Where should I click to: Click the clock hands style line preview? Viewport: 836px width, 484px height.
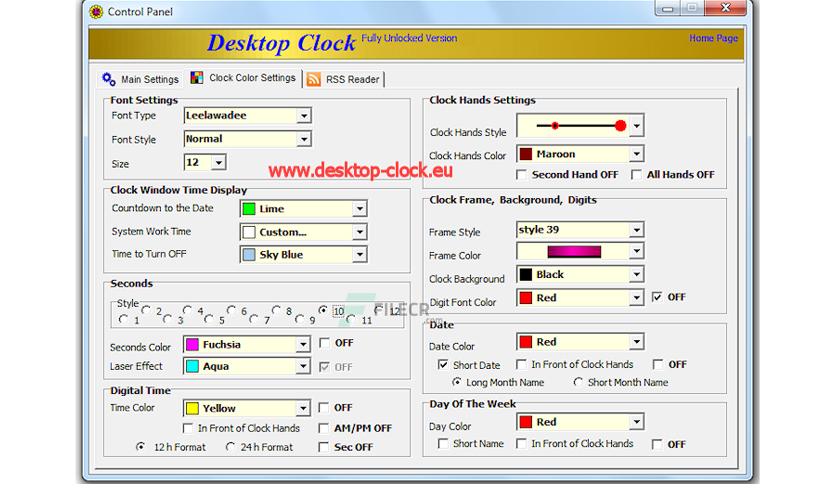coord(581,126)
